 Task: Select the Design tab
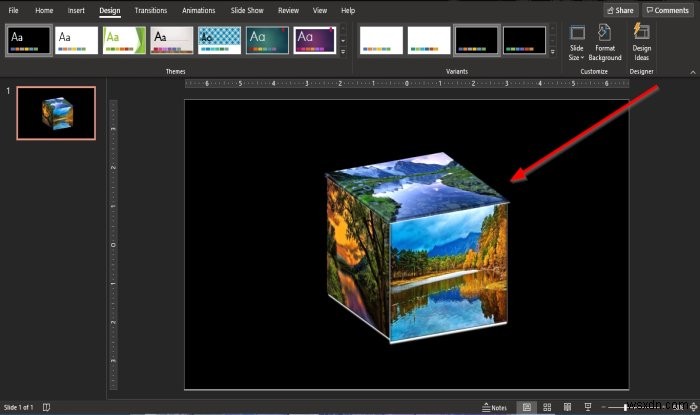tap(109, 10)
